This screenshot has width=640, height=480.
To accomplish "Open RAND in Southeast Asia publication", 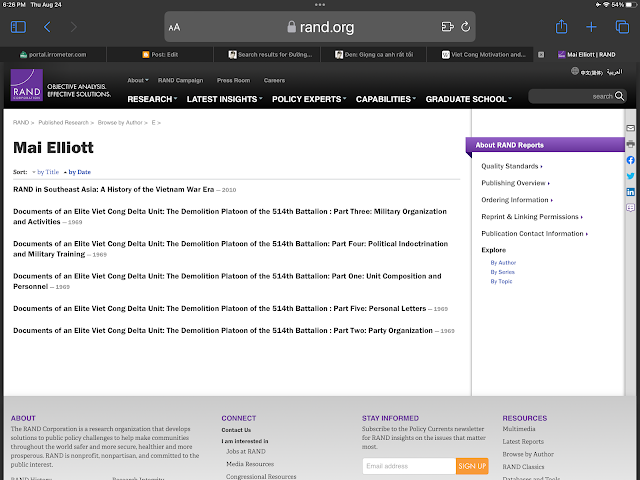I will point(113,189).
